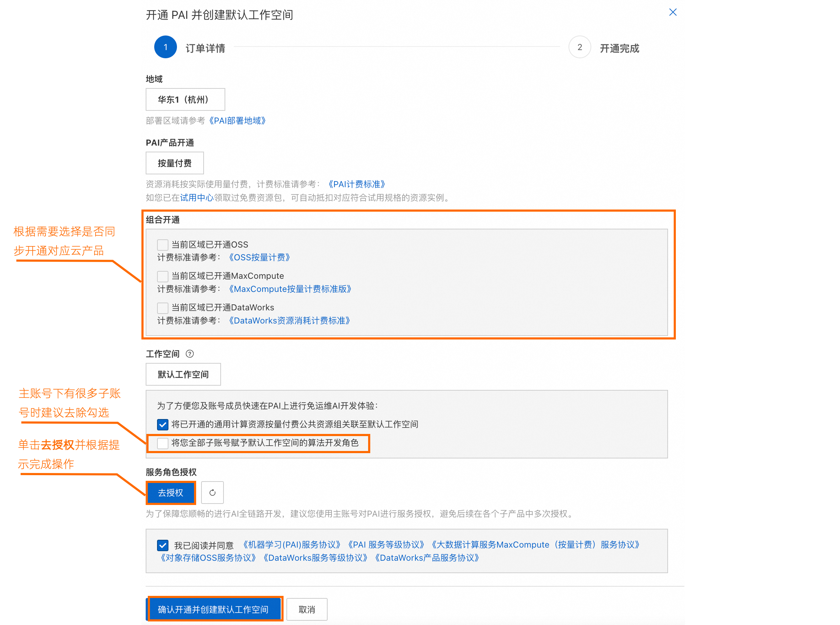The image size is (840, 625).
Task: Toggle DataWorks cloud product checkbox
Action: pyautogui.click(x=163, y=306)
